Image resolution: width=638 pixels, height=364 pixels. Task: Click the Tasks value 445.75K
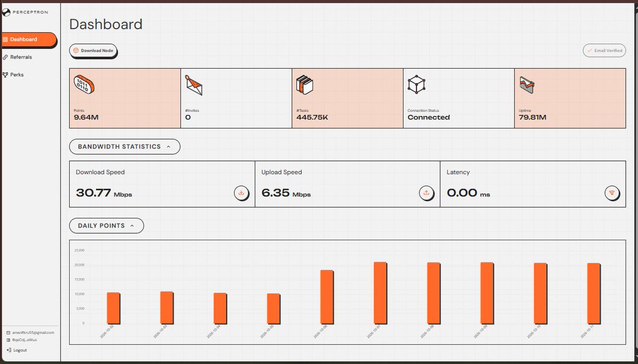[x=312, y=117]
